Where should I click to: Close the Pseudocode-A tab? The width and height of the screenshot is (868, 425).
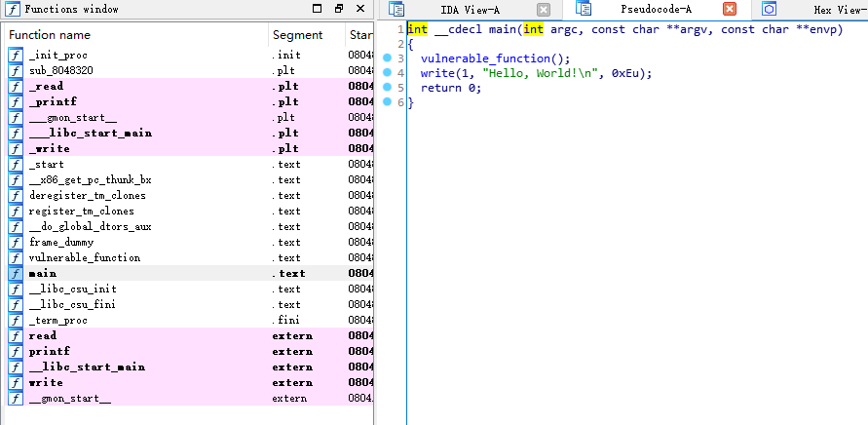[x=730, y=10]
